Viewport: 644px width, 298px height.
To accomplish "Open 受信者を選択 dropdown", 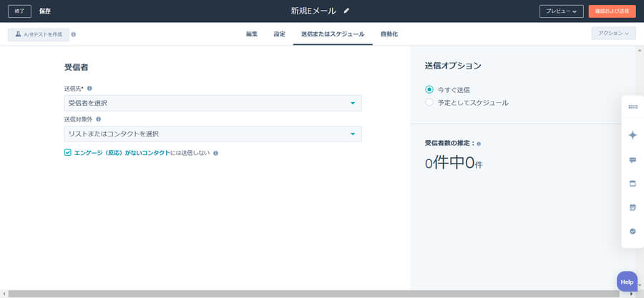I will (213, 103).
